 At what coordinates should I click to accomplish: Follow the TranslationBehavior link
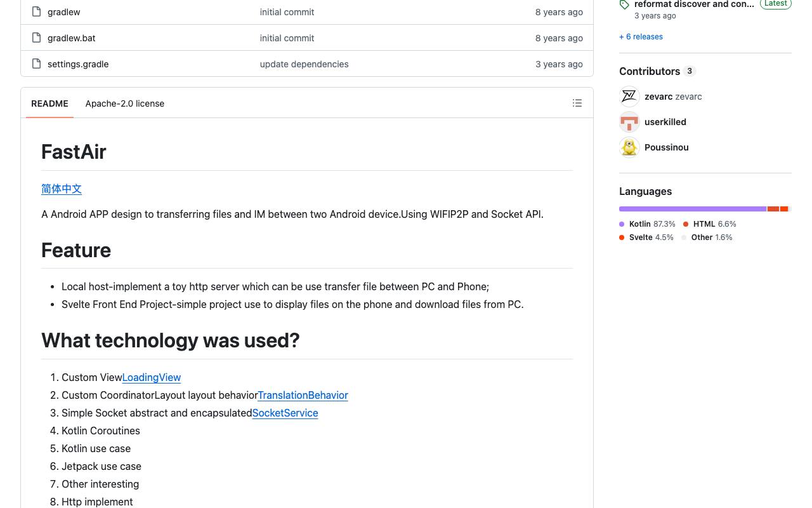pos(303,395)
